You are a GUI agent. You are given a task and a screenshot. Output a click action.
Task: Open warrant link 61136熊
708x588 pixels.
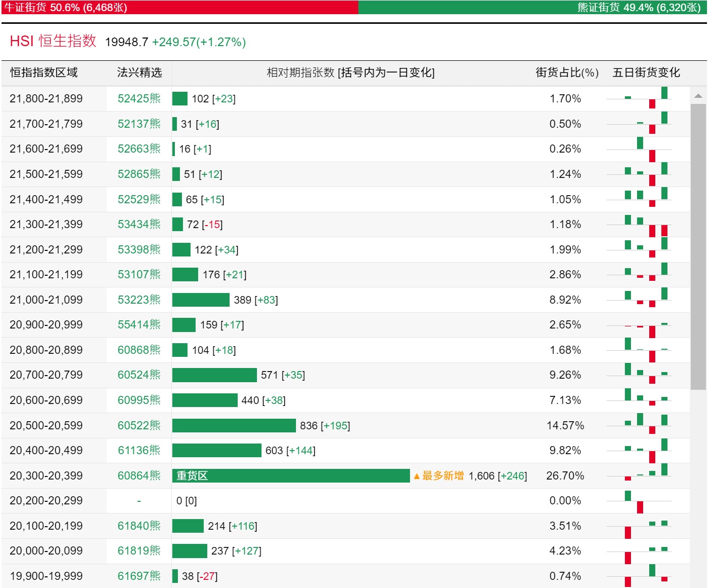pyautogui.click(x=139, y=450)
